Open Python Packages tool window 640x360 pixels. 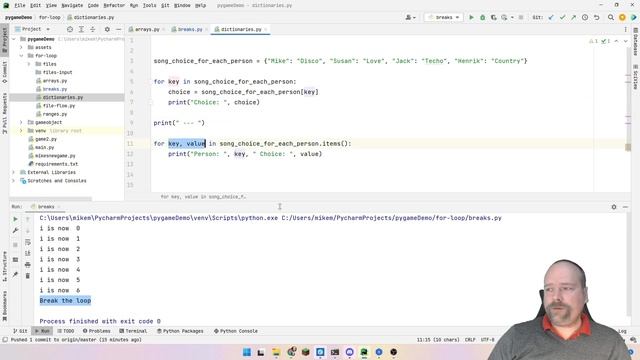180,331
